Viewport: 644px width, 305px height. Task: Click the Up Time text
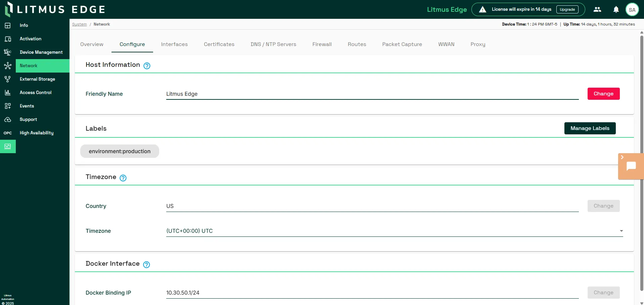pos(599,24)
